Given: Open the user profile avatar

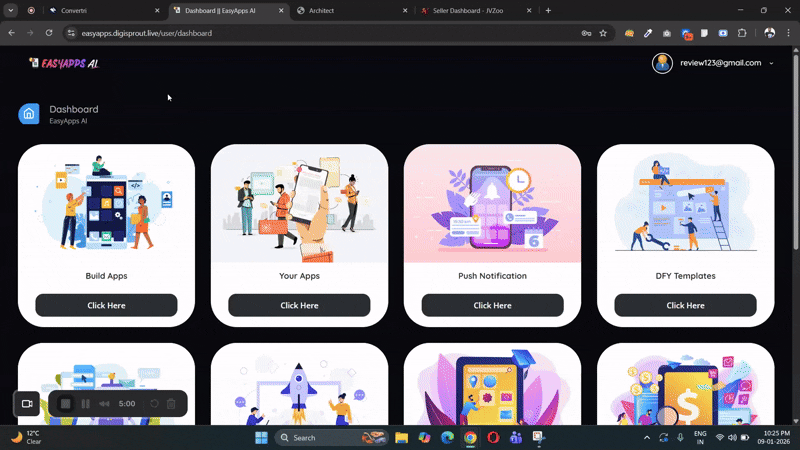Looking at the screenshot, I should pyautogui.click(x=662, y=63).
